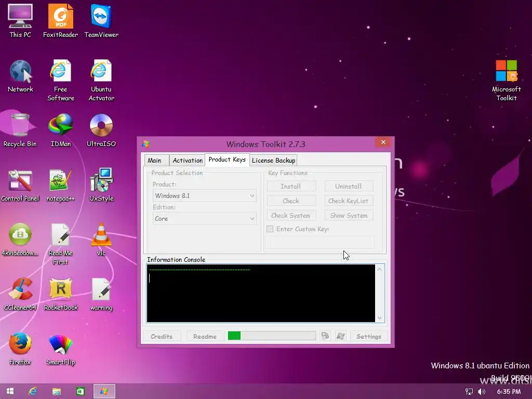The height and width of the screenshot is (399, 532).
Task: Open the Readme button
Action: (x=205, y=336)
